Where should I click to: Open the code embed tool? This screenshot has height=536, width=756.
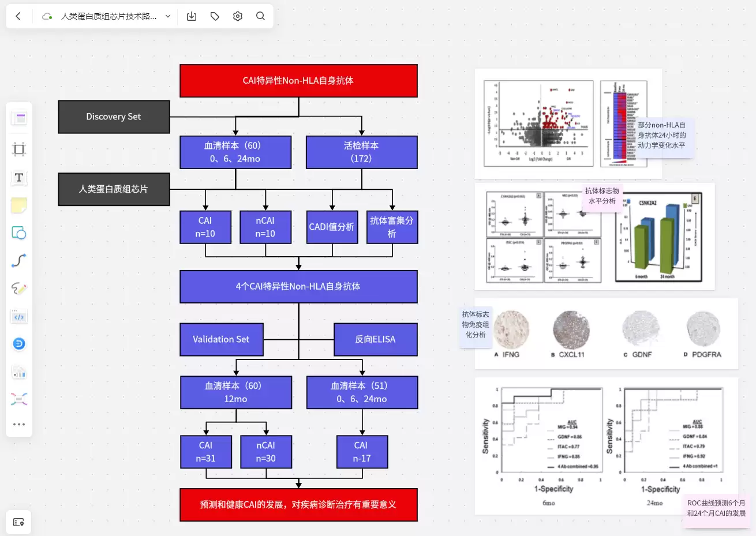tap(19, 317)
